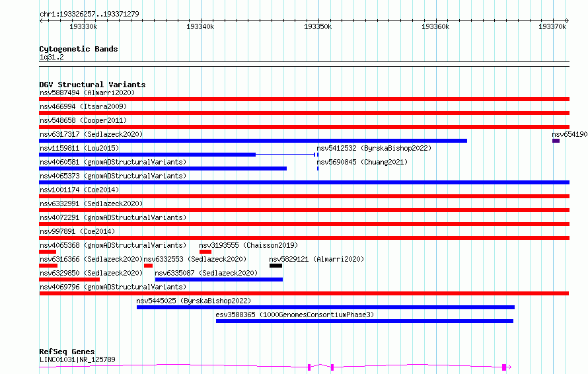
Task: Open the nsv548658 (Cooper2011) variant label
Action: [83, 120]
